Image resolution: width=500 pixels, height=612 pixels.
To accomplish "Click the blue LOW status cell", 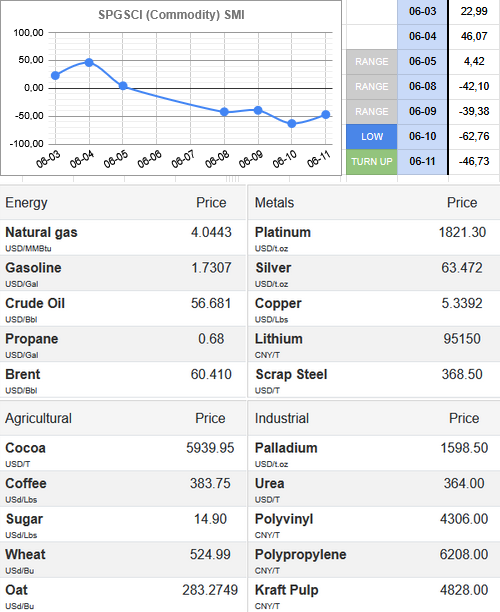I will (372, 137).
